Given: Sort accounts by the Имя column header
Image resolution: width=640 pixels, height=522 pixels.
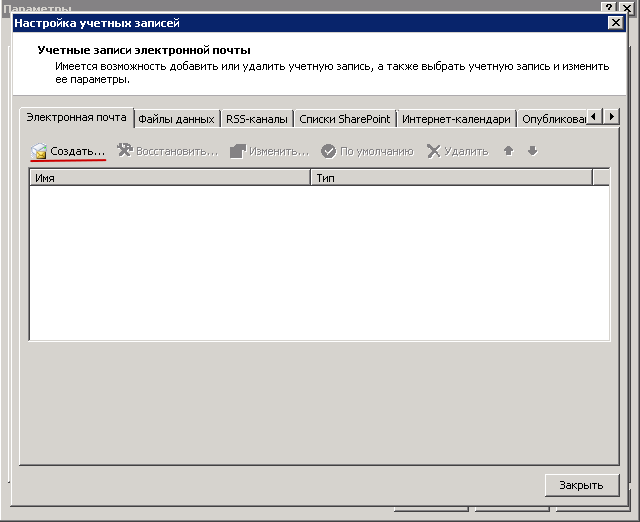Looking at the screenshot, I should [170, 177].
